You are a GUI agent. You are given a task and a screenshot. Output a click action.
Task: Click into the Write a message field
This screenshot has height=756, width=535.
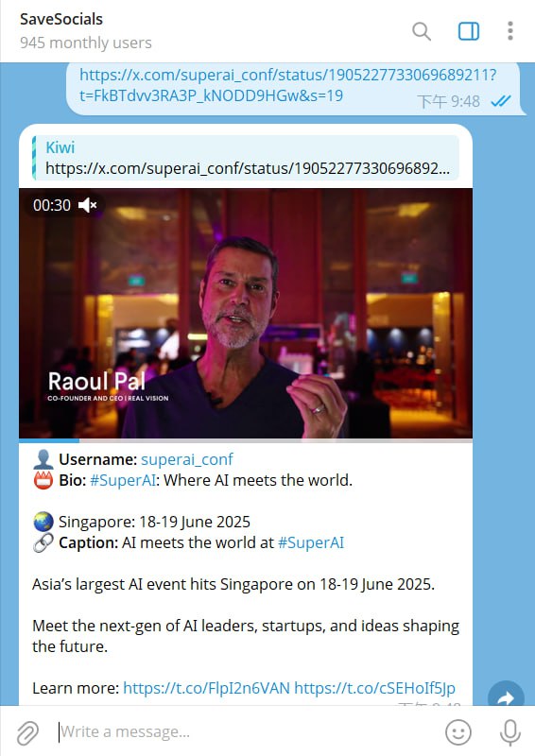246,731
